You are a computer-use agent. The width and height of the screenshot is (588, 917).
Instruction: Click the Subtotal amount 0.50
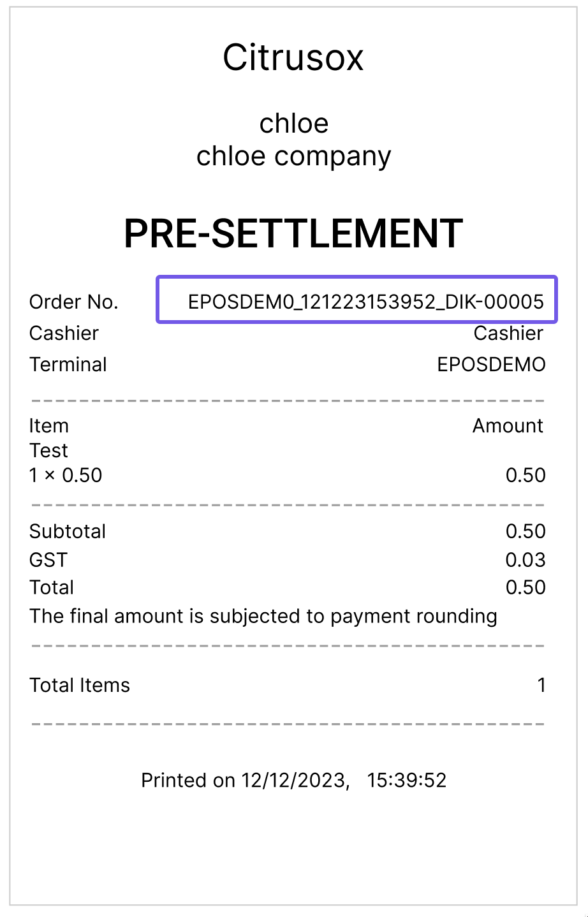click(526, 531)
